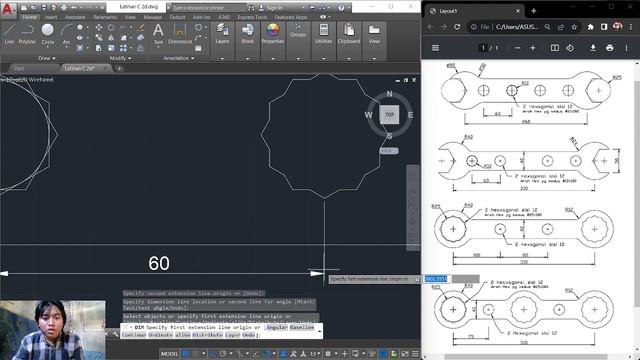Screen dimensions: 640x360
Task: Toggle polar tracking in status bar
Action: 223,353
